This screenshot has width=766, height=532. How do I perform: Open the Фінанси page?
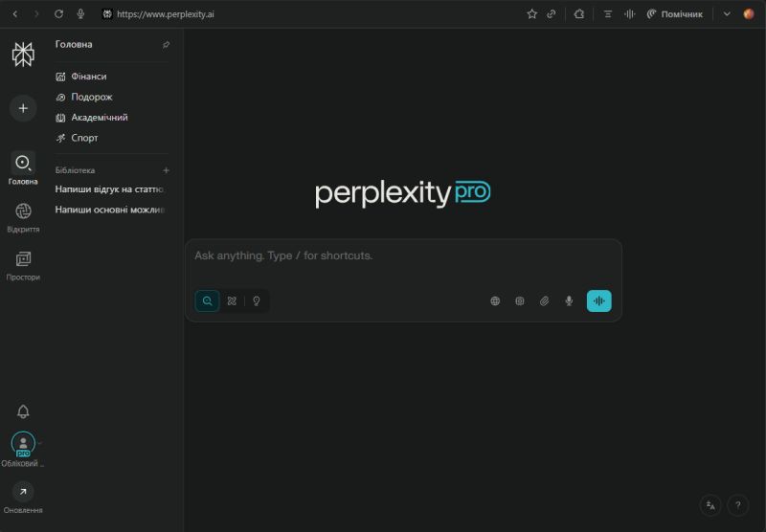(81, 77)
